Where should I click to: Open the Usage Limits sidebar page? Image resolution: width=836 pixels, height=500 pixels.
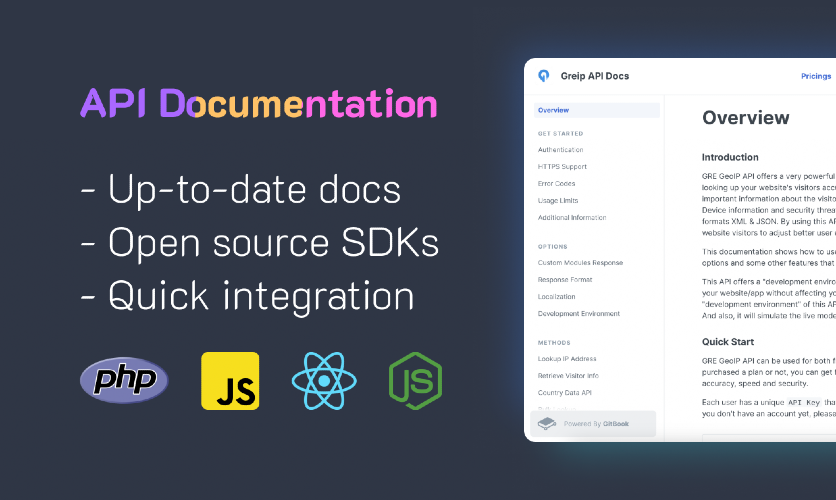(558, 200)
